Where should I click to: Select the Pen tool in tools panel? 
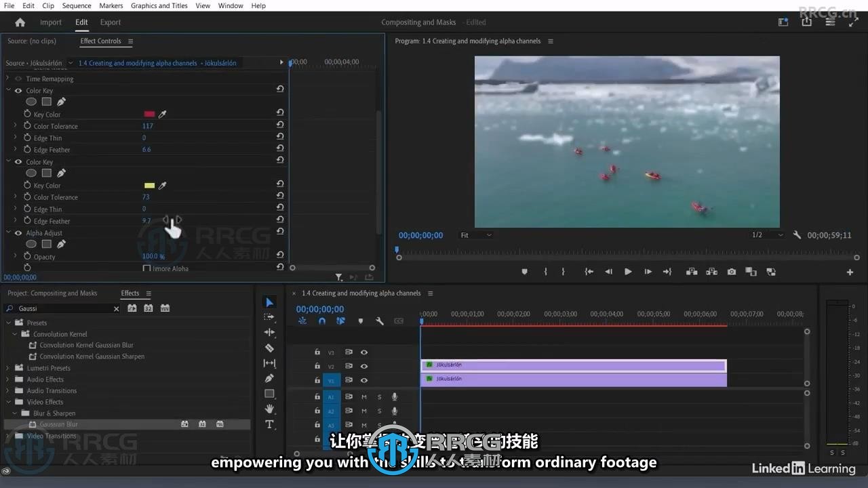(269, 378)
